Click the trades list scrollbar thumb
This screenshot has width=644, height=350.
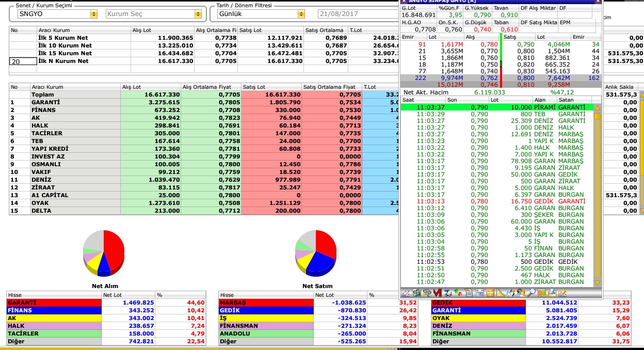598,117
